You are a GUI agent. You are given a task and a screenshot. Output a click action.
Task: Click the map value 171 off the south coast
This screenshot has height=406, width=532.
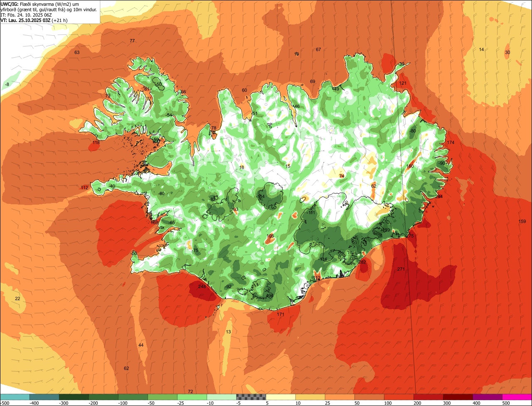(281, 314)
